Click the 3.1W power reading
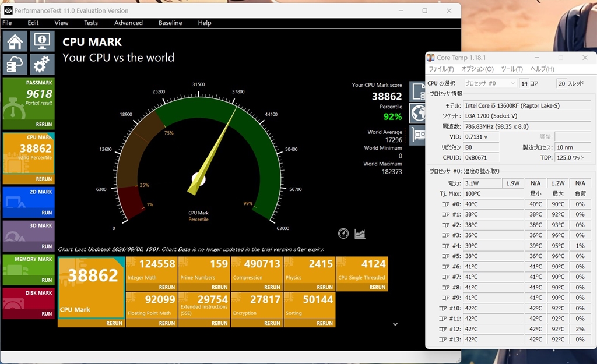Image resolution: width=597 pixels, height=364 pixels. (x=482, y=183)
